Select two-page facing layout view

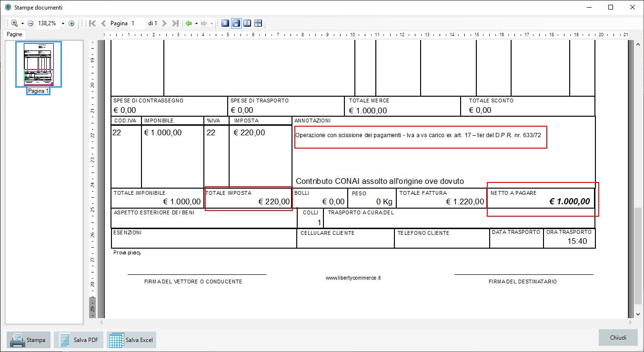coord(247,23)
